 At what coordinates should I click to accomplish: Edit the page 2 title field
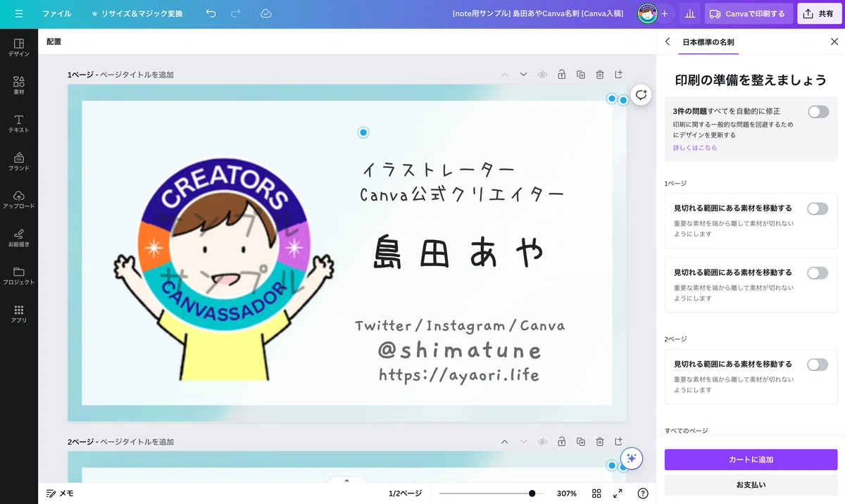point(137,442)
